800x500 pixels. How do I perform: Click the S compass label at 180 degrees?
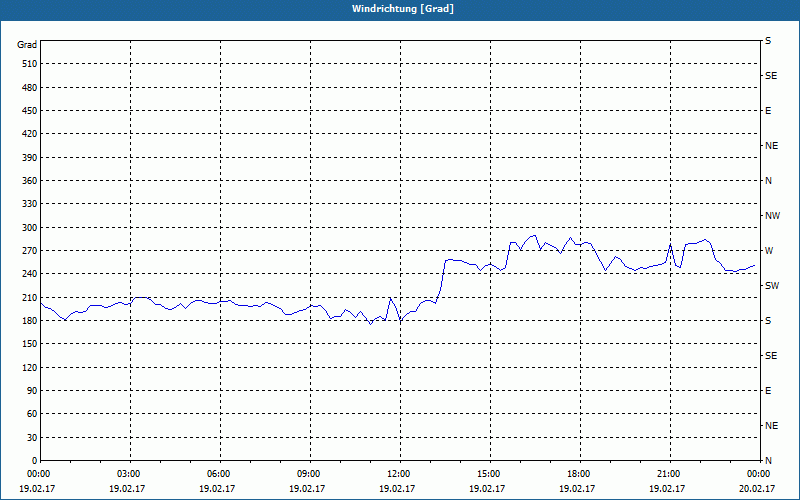tap(768, 321)
